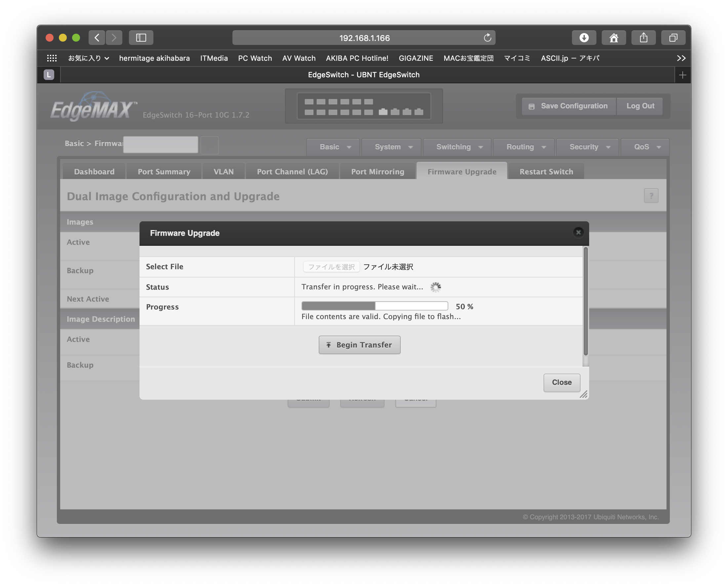Screen dimensions: 728x586
Task: Open AKIBA PC Hotline! bookmark
Action: [x=357, y=58]
